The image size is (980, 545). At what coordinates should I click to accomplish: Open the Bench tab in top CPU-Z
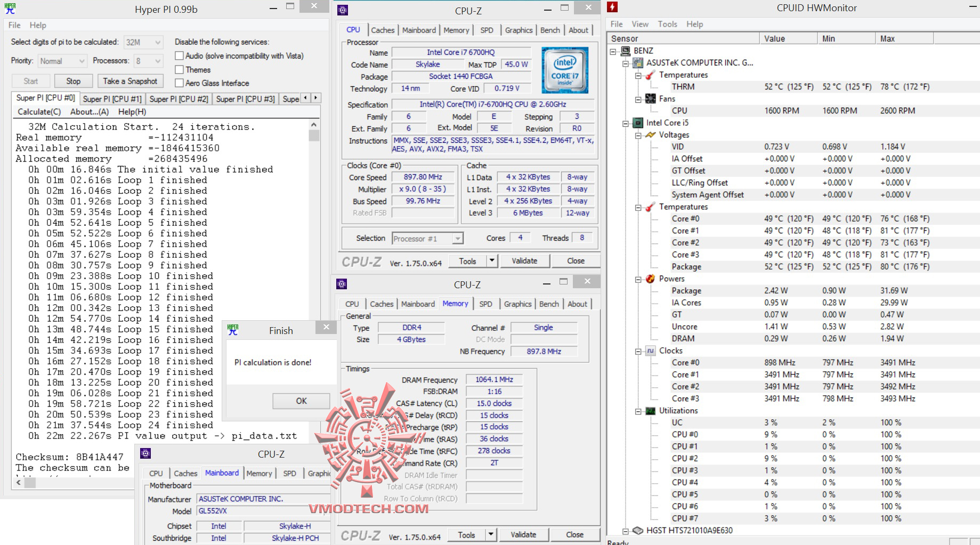point(550,30)
